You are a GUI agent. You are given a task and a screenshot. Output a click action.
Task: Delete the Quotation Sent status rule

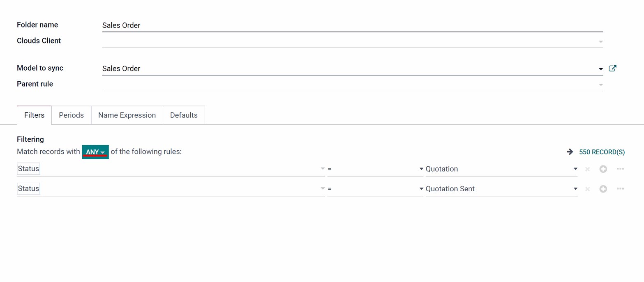click(587, 189)
